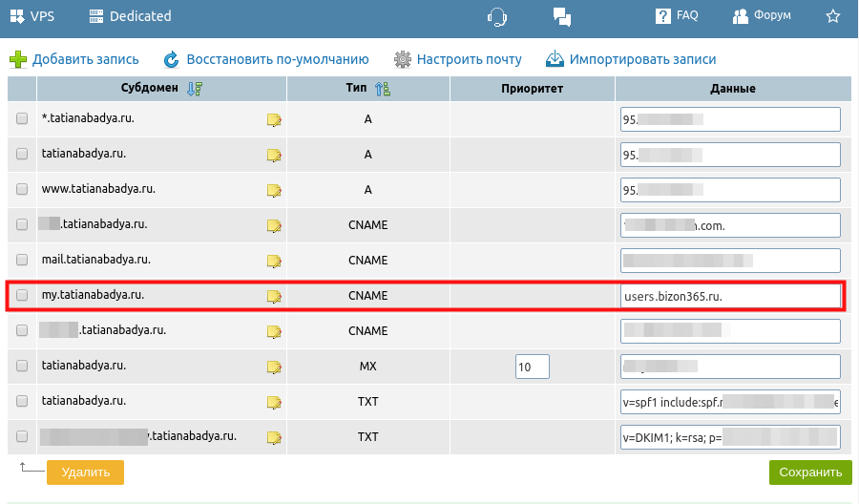This screenshot has height=504, width=859.
Task: Click the restore defaults refresh icon
Action: click(x=171, y=60)
